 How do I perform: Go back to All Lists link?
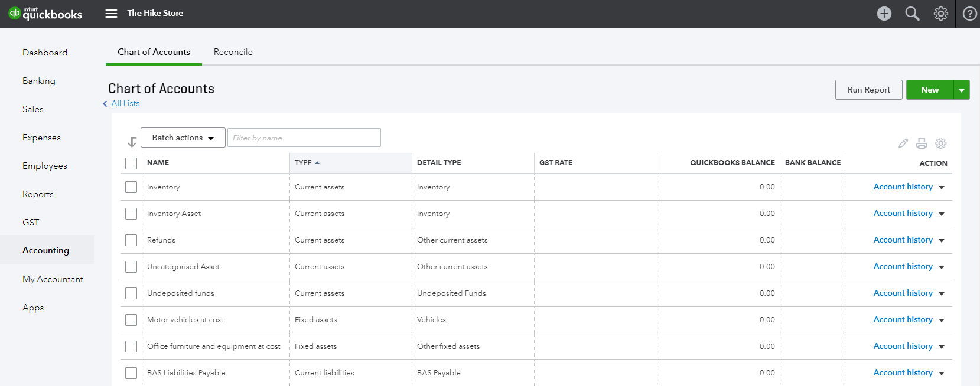point(125,103)
